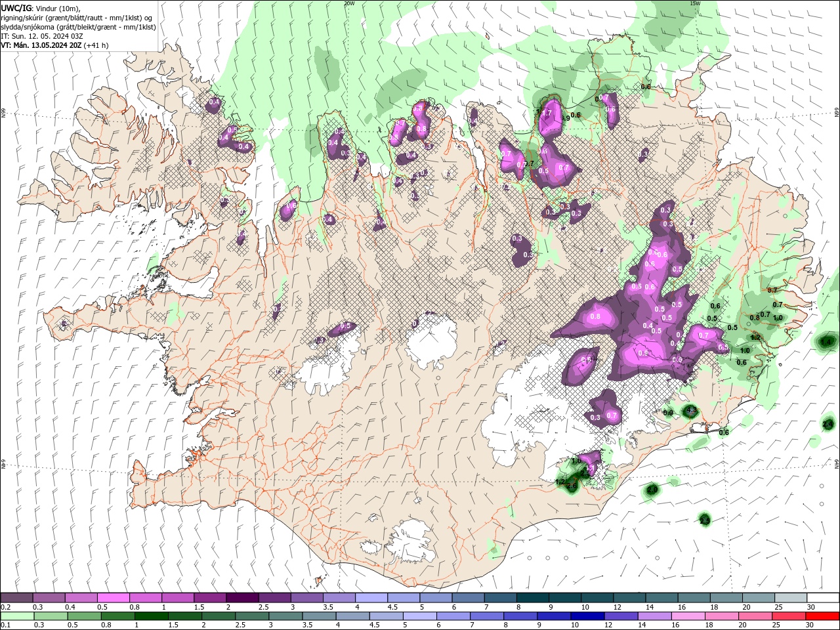Select the '(+41 h)' forecast offset text
This screenshot has height=630, width=840.
pyautogui.click(x=96, y=45)
